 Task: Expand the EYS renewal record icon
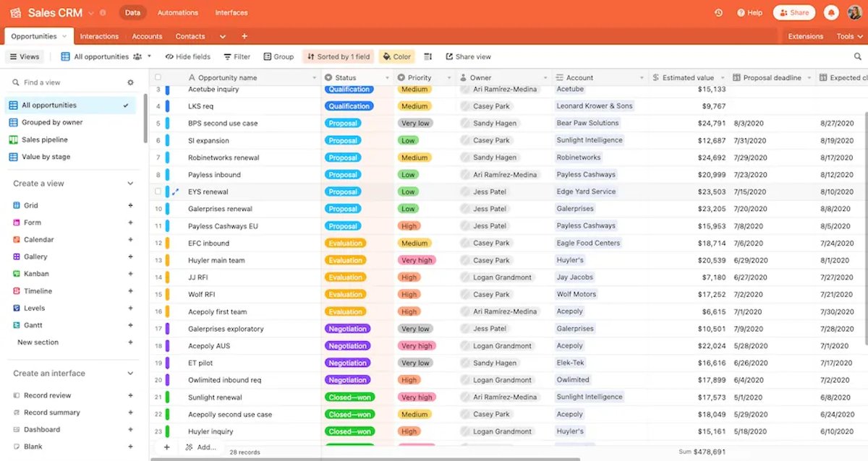174,191
